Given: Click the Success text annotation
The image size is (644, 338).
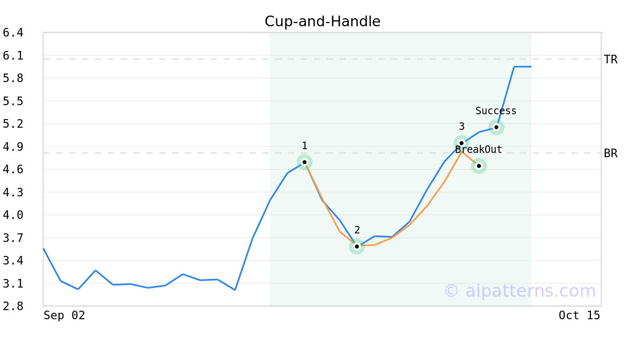Looking at the screenshot, I should tap(496, 111).
